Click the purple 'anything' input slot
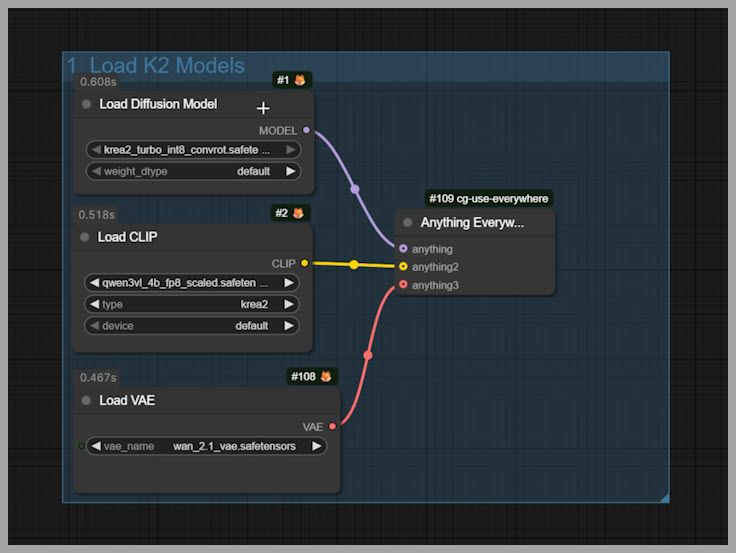This screenshot has width=736, height=553. [x=403, y=248]
